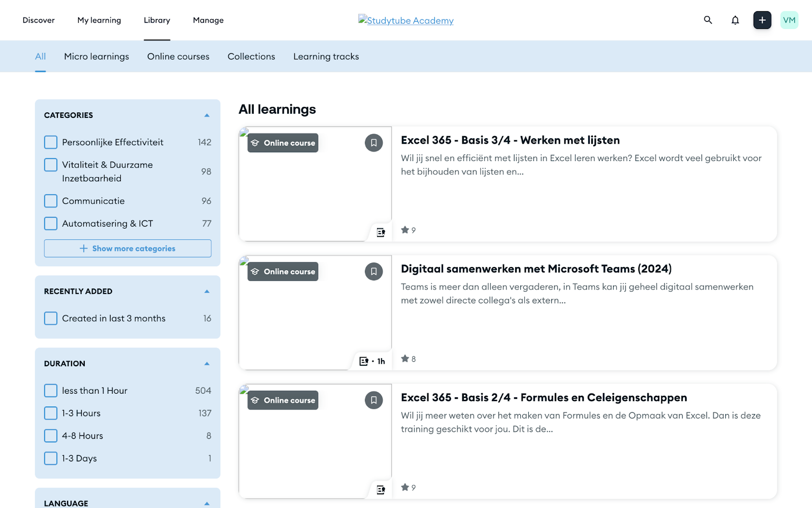Open notifications bell icon
The width and height of the screenshot is (812, 508).
(x=735, y=20)
